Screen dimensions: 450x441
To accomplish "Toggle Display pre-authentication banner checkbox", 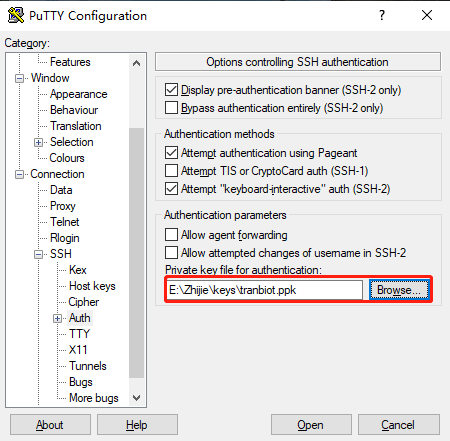I will [x=171, y=90].
